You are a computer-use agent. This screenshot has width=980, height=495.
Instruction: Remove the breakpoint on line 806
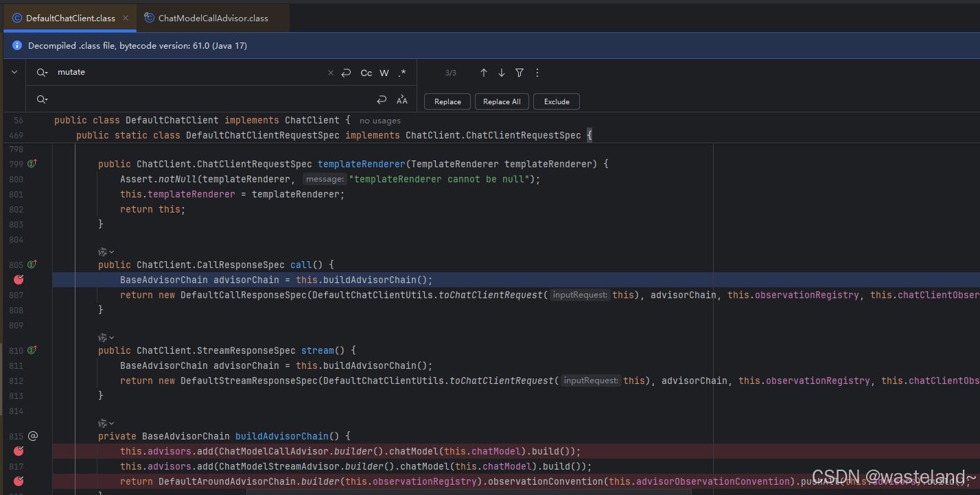coord(19,280)
